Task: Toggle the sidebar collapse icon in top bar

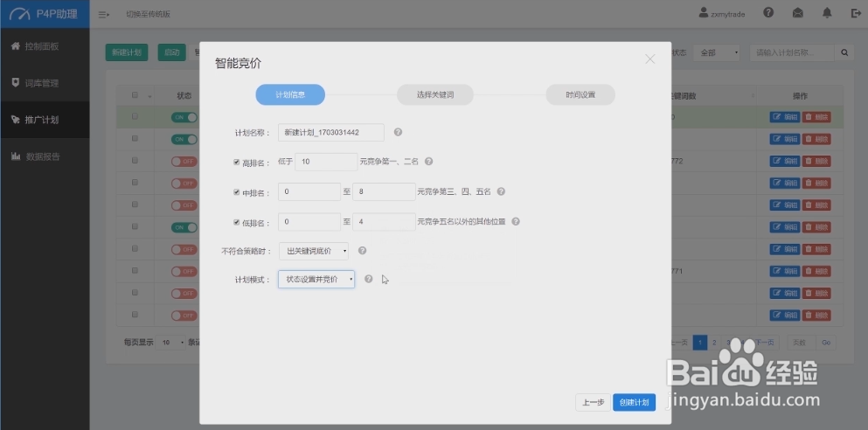Action: click(x=103, y=14)
